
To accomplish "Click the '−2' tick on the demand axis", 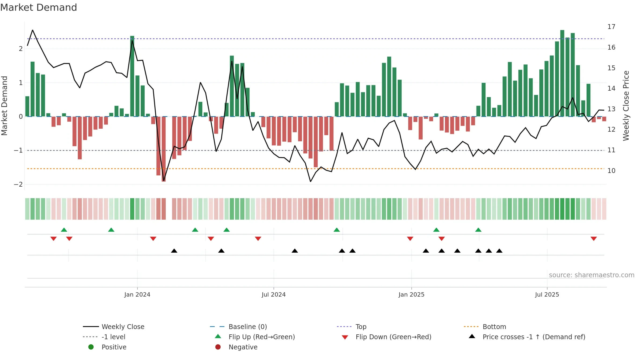I will coord(18,184).
